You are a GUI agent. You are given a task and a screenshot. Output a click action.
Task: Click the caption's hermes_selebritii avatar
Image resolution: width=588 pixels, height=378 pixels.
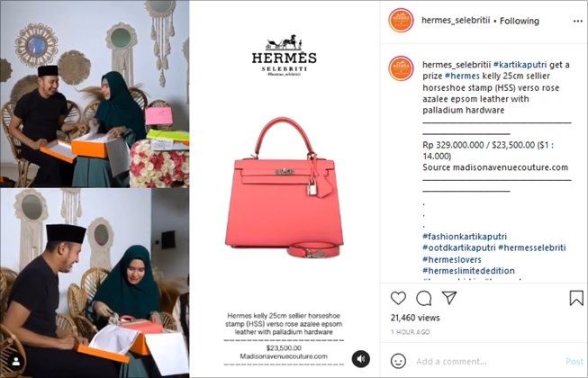click(401, 68)
